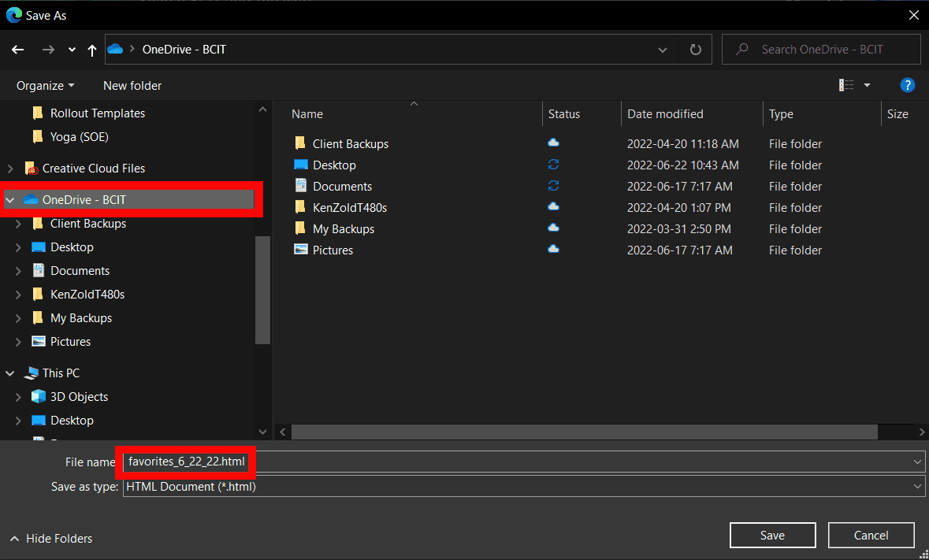
Task: Sort by the Name column header
Action: click(x=307, y=114)
